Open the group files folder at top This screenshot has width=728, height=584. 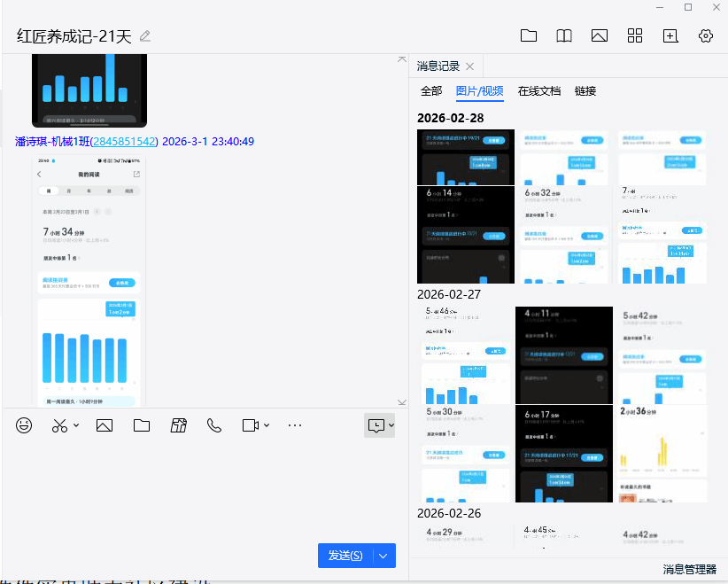click(529, 35)
